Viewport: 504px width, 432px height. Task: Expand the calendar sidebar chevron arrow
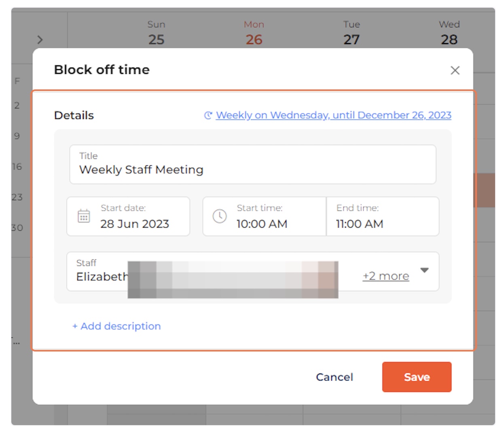pos(40,40)
